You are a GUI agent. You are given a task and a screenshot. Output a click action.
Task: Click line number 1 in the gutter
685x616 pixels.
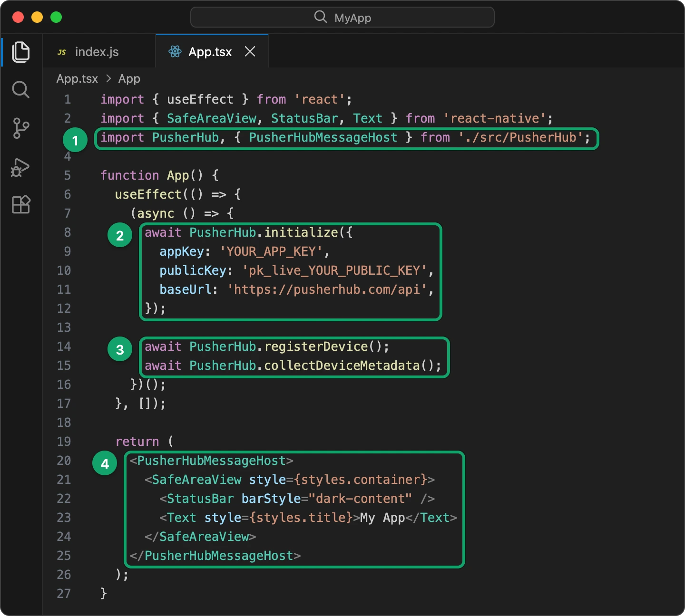point(68,99)
